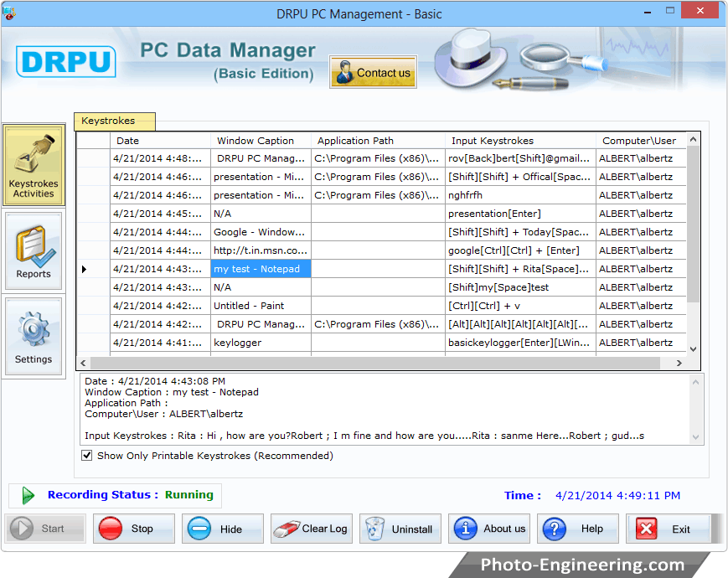728x578 pixels.
Task: Select '[Ctrl][Ctrl] + v' keystroke cell
Action: (x=520, y=306)
